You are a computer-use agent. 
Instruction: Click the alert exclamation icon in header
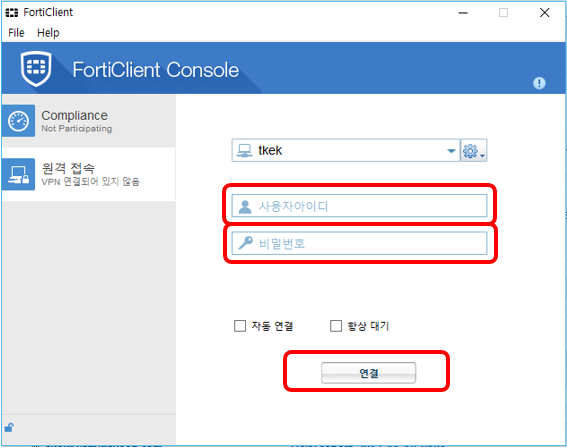coord(539,83)
